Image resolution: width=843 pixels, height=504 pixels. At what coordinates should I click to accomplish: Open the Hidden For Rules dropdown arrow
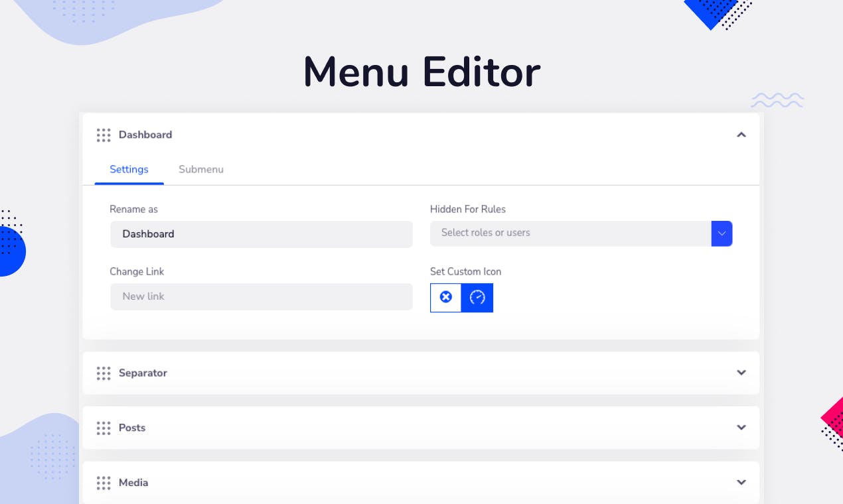click(x=722, y=233)
